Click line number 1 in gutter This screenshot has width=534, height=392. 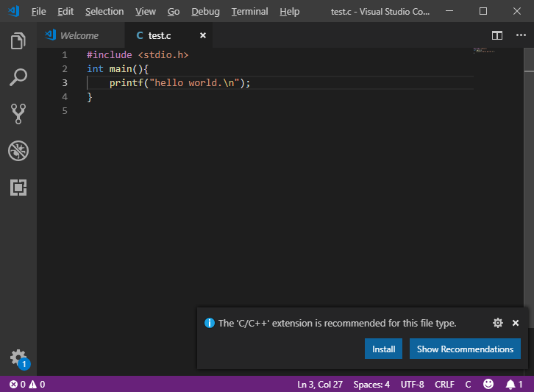tap(65, 55)
